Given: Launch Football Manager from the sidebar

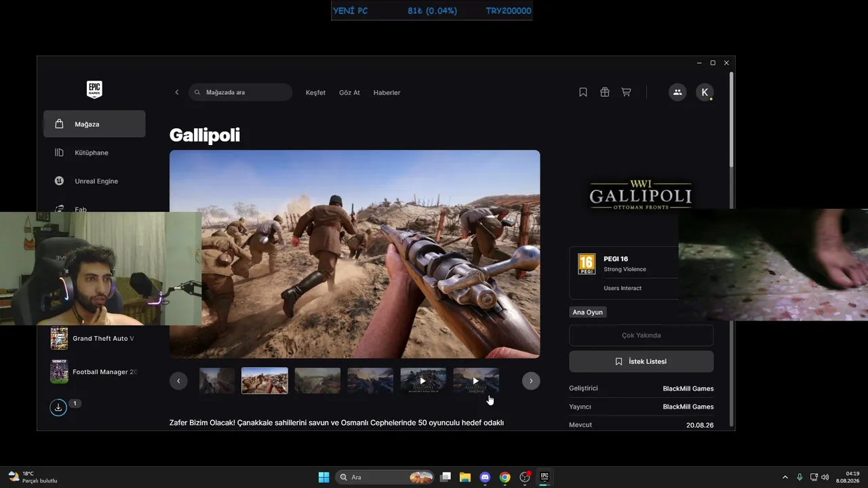Looking at the screenshot, I should point(94,371).
